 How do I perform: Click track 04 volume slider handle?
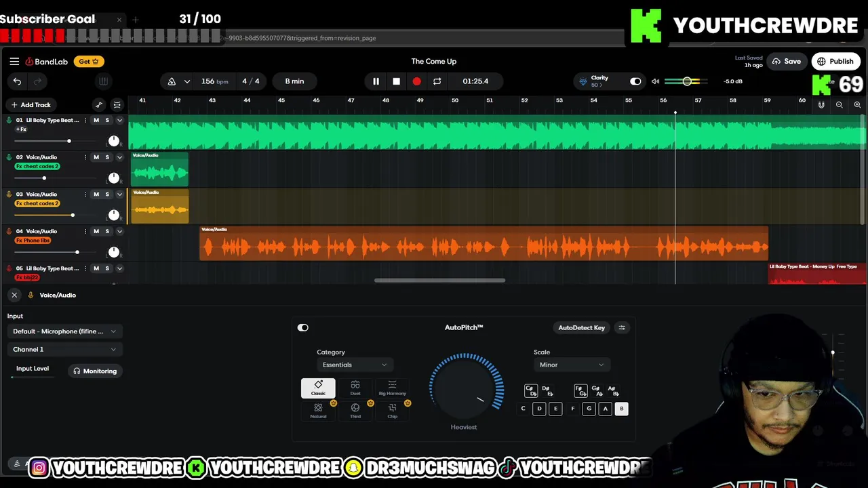click(x=77, y=252)
